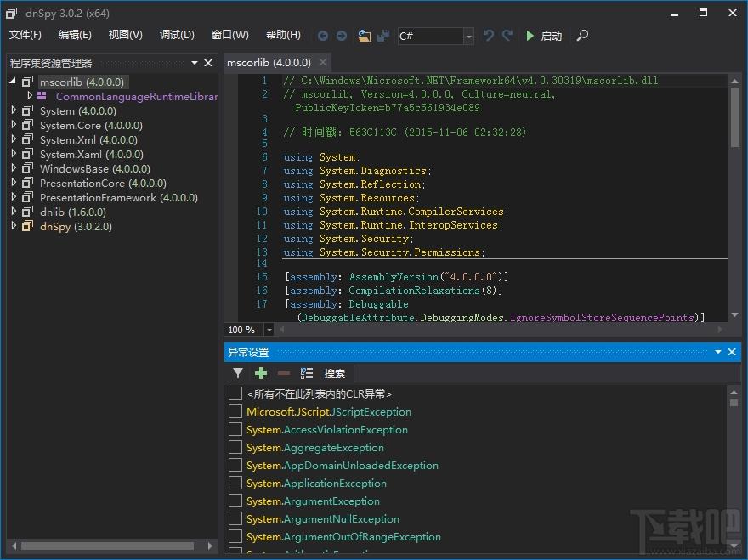Click the assembly explorer horizontal scrollbar
The width and height of the screenshot is (748, 560).
pos(107,546)
